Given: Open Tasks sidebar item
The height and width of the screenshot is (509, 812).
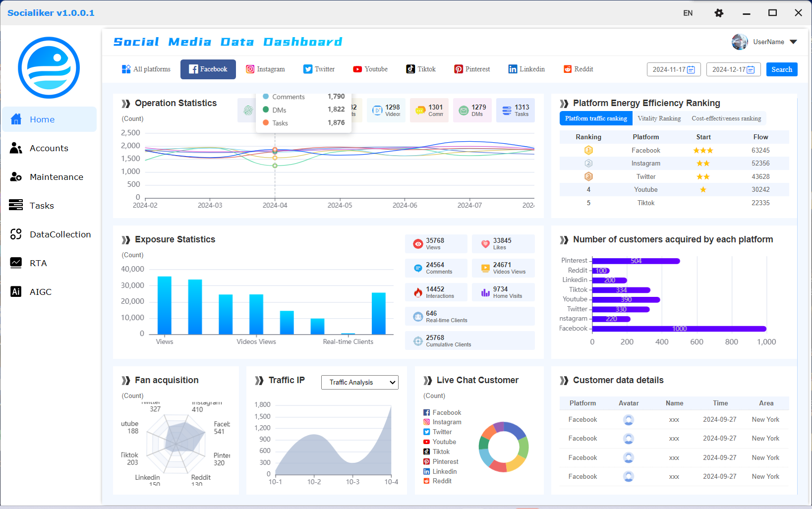Looking at the screenshot, I should pos(49,205).
